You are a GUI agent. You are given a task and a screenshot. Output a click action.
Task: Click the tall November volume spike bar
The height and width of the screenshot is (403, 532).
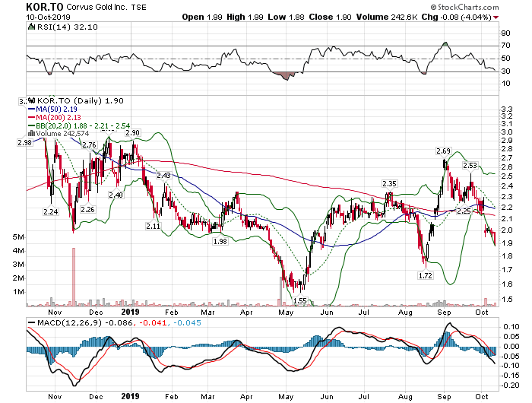[73, 276]
